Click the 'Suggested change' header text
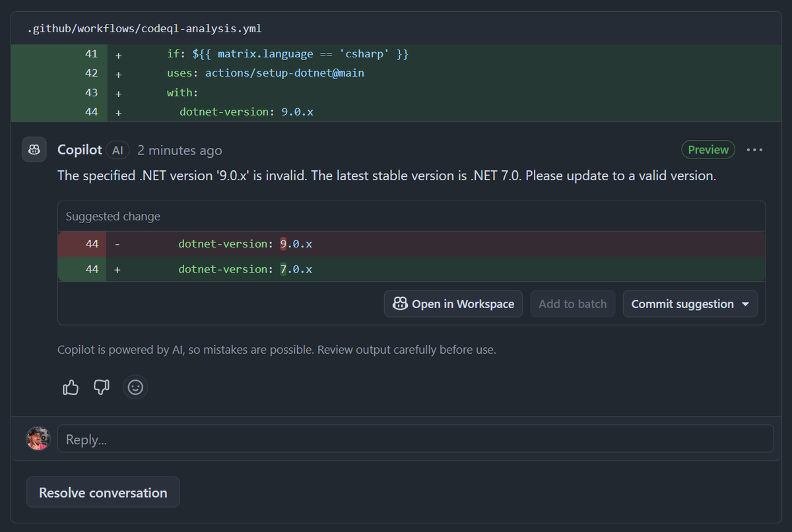792x532 pixels. (x=113, y=216)
